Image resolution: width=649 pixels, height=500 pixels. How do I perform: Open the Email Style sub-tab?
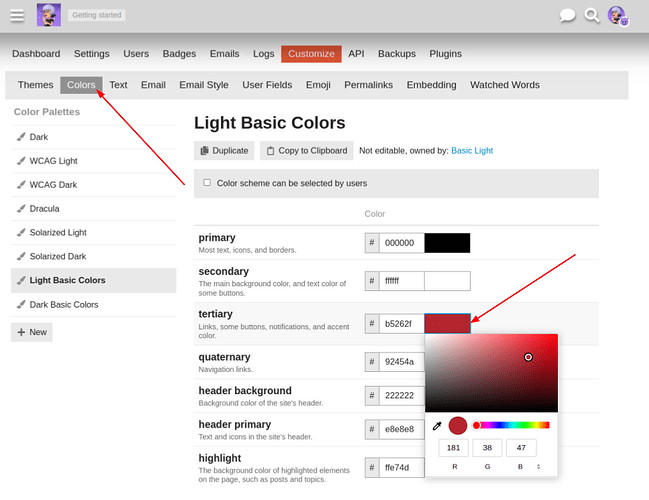tap(204, 85)
